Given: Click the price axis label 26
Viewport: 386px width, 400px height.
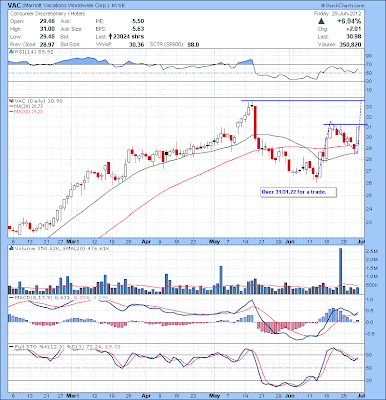Looking at the screenshot, I should 369,183.
